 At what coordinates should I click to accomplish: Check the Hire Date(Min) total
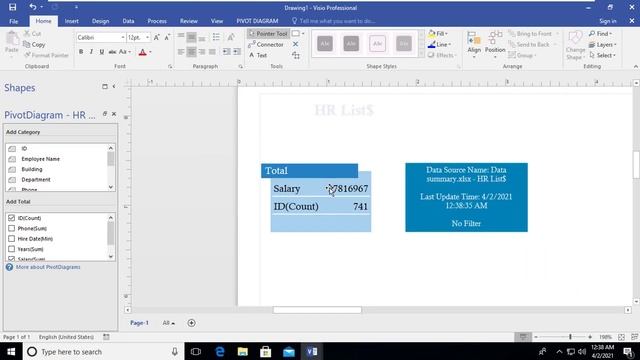click(11, 238)
